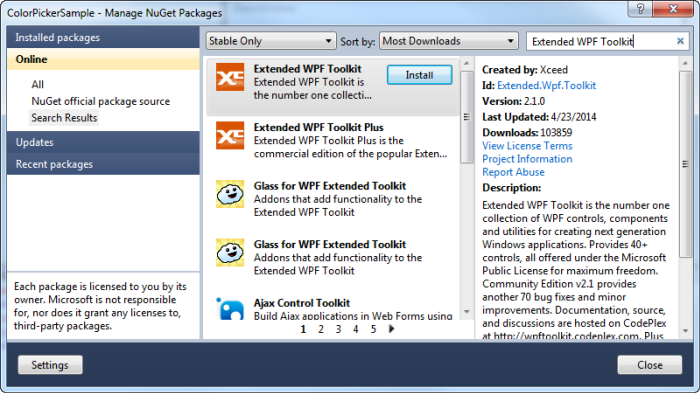
Task: Open the Most Downloads sort dropdown
Action: tap(448, 41)
